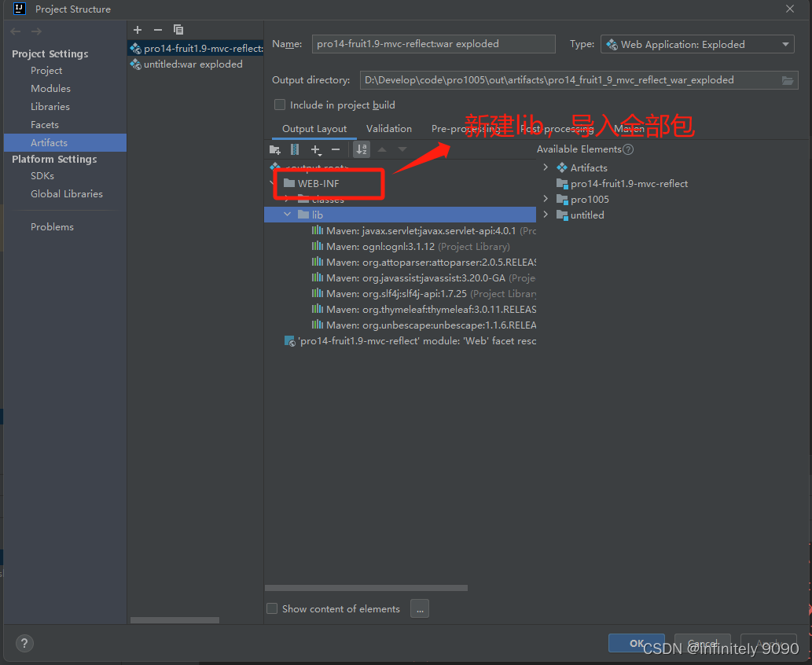Select Artifacts in sidebar
Image resolution: width=812 pixels, height=665 pixels.
[65, 142]
